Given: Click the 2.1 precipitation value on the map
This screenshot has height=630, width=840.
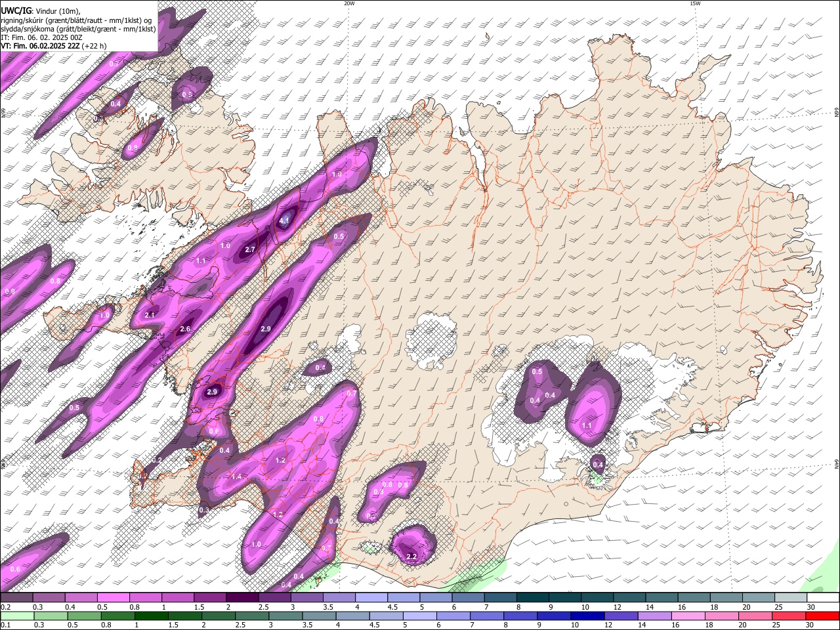Looking at the screenshot, I should [150, 315].
